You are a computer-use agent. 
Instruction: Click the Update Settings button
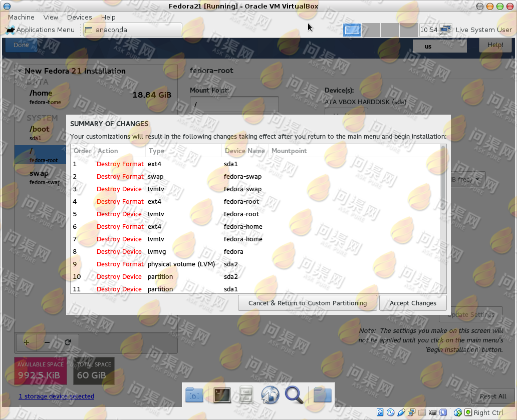coord(470,314)
